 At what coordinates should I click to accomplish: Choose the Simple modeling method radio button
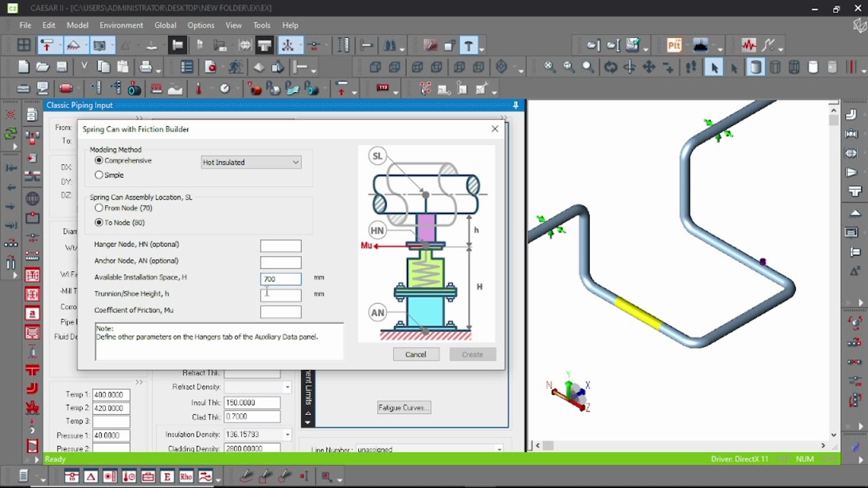tap(99, 175)
